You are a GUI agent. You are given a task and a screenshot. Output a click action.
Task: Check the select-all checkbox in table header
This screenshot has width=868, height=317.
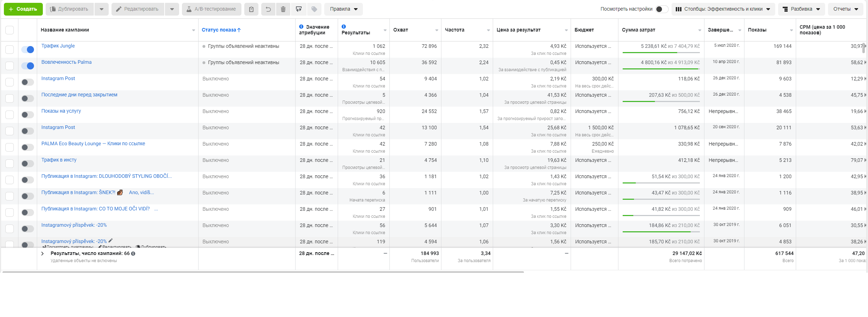[10, 30]
